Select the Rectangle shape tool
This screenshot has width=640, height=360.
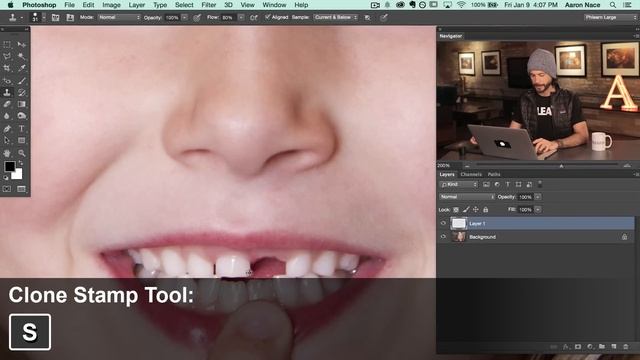(22, 140)
